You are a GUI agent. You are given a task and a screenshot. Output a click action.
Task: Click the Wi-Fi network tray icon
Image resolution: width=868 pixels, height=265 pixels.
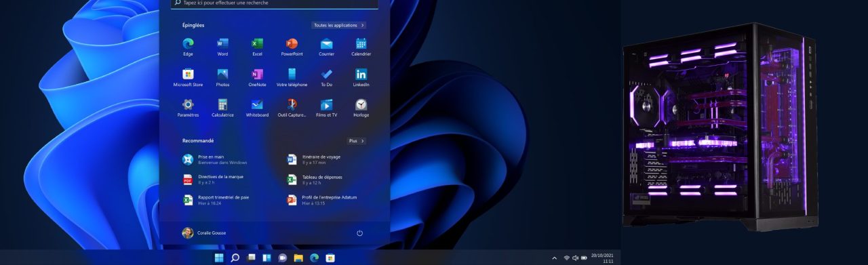coord(566,258)
